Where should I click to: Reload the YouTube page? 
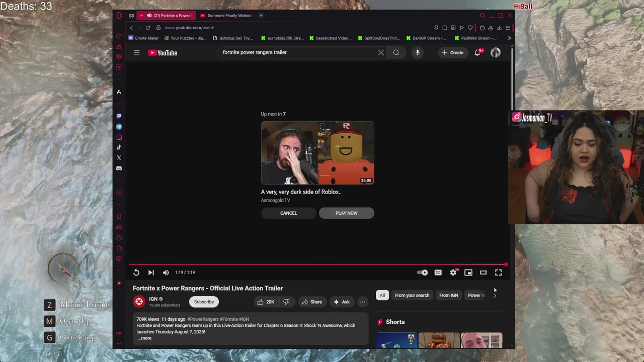[x=148, y=28]
